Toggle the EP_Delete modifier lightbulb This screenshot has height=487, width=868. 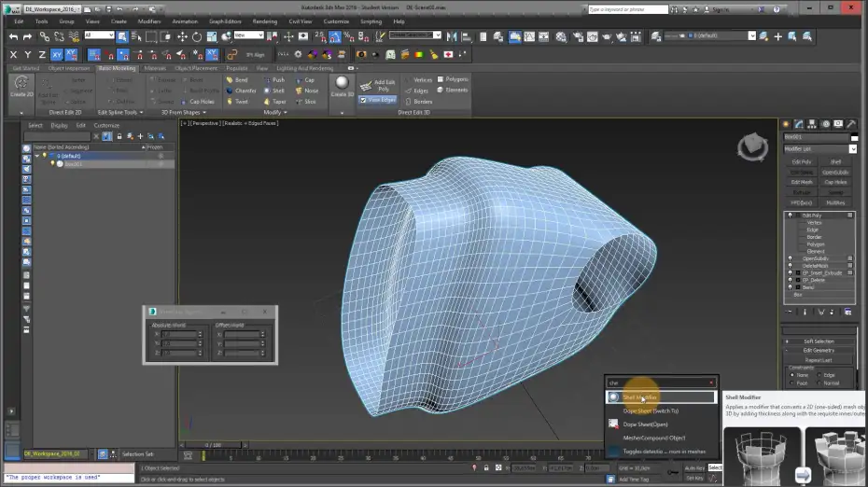click(790, 280)
